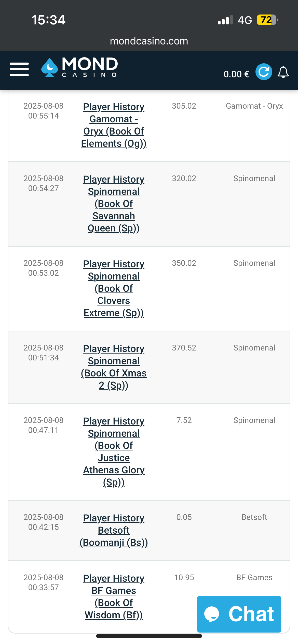Screen dimensions: 298x644
Task: Open Book Of Xmas 2 history link
Action: point(114,367)
